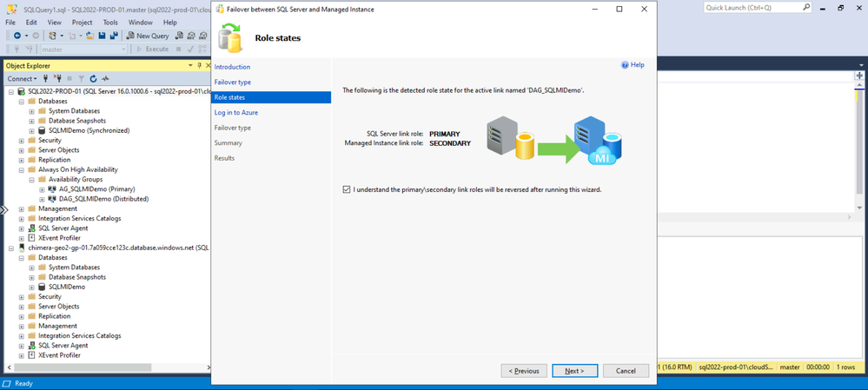Click the Open File folder icon
The image size is (868, 390).
[89, 36]
